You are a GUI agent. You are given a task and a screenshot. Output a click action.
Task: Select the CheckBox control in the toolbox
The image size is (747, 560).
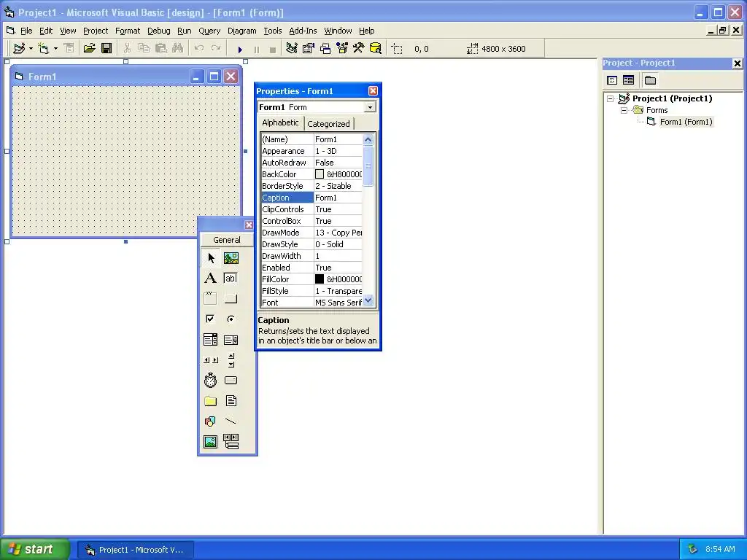click(211, 319)
